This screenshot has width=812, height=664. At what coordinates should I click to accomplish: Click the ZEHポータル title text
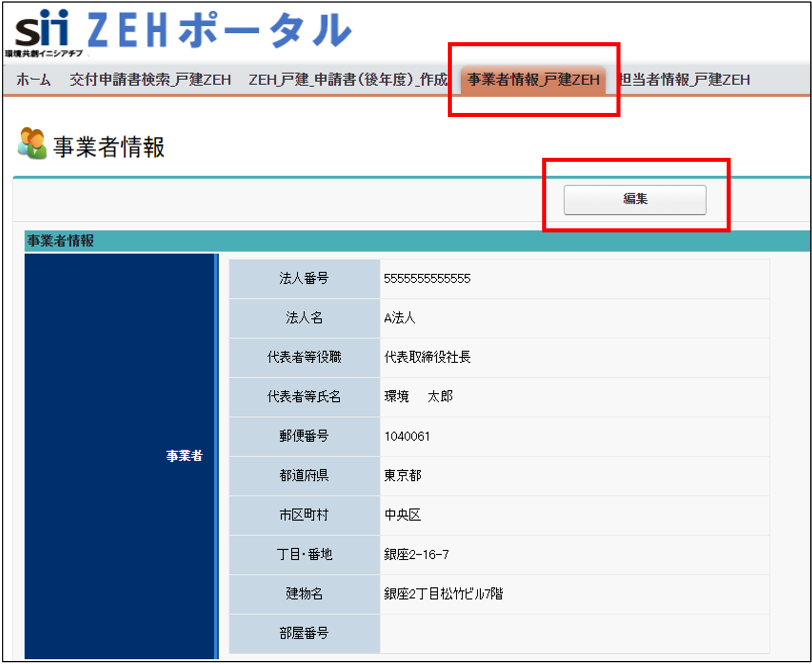[219, 30]
